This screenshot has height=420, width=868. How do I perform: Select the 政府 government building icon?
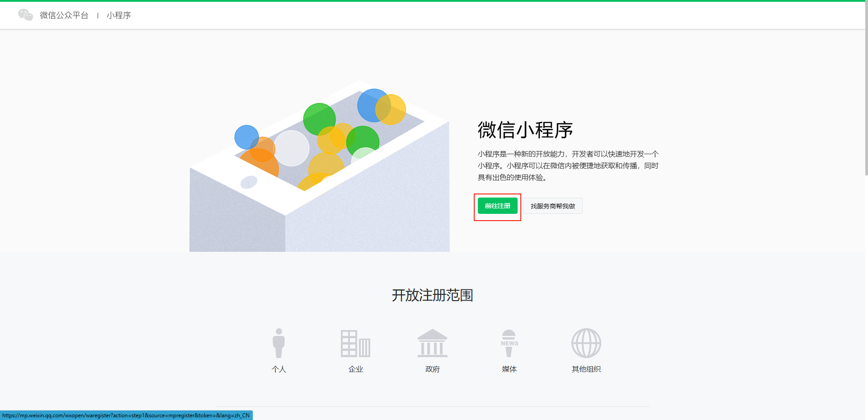433,343
